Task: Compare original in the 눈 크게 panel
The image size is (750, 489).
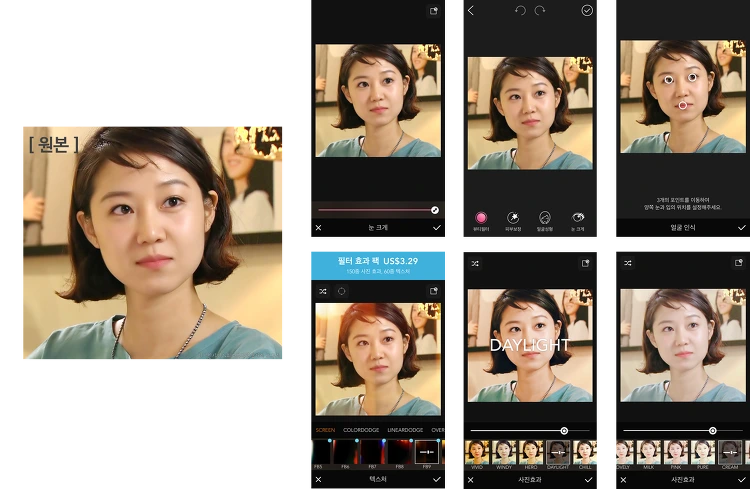Action: pos(434,11)
